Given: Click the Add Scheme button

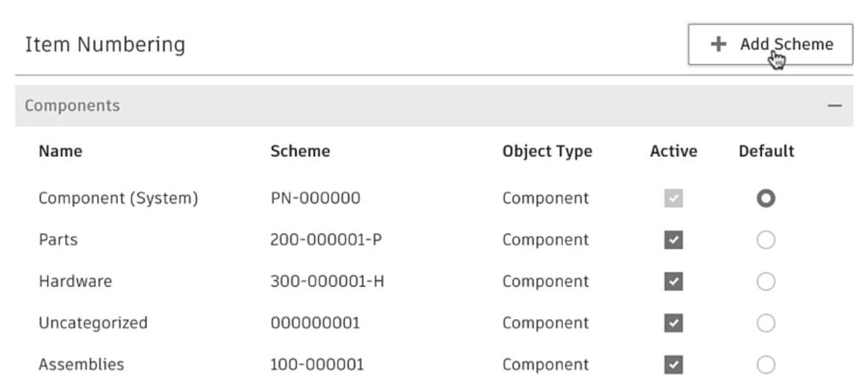Looking at the screenshot, I should point(770,44).
